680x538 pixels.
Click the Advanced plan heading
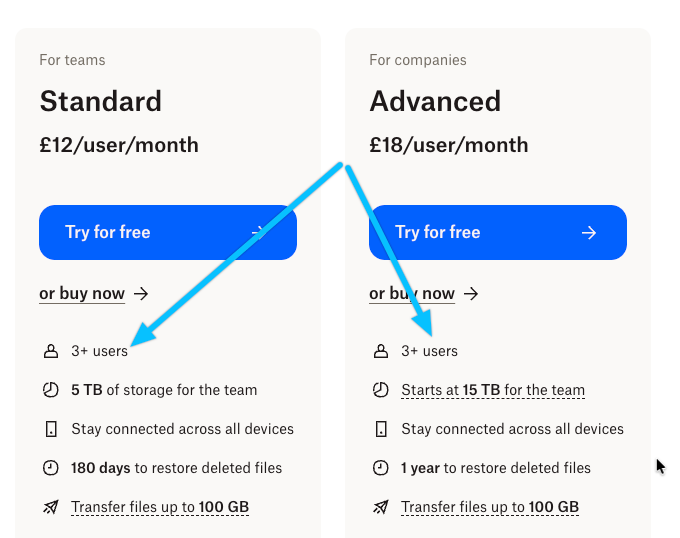[x=435, y=102]
